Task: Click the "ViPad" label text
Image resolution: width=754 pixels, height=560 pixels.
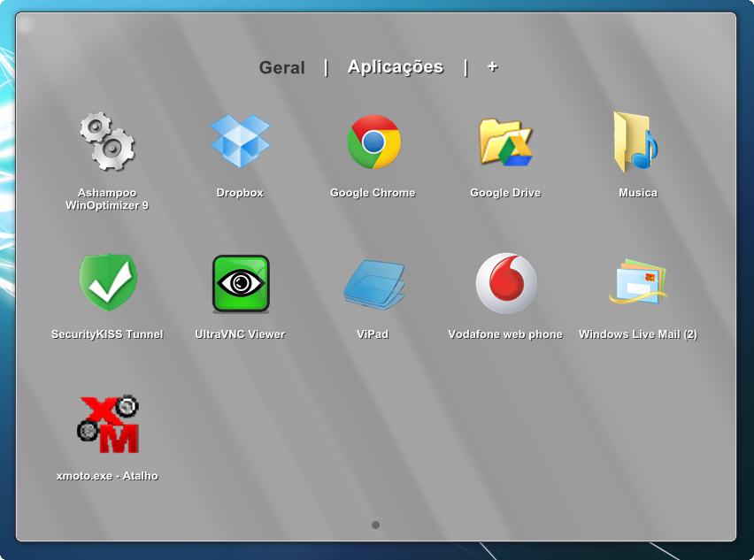Action: (373, 334)
